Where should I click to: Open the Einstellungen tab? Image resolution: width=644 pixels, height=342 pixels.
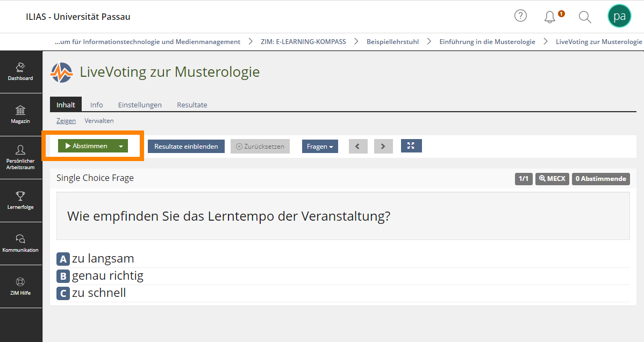[x=140, y=105]
